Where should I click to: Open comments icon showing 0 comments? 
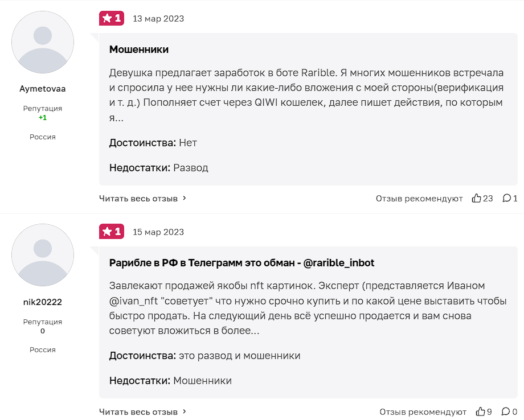(505, 411)
